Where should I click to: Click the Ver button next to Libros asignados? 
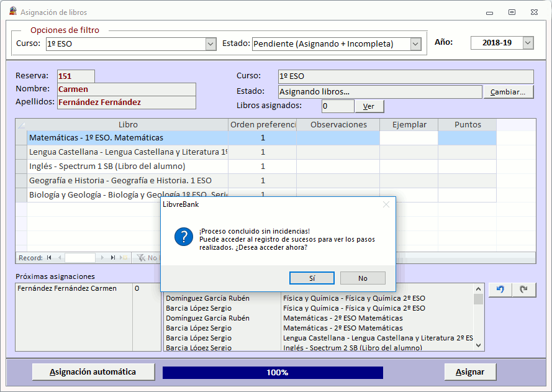point(369,106)
